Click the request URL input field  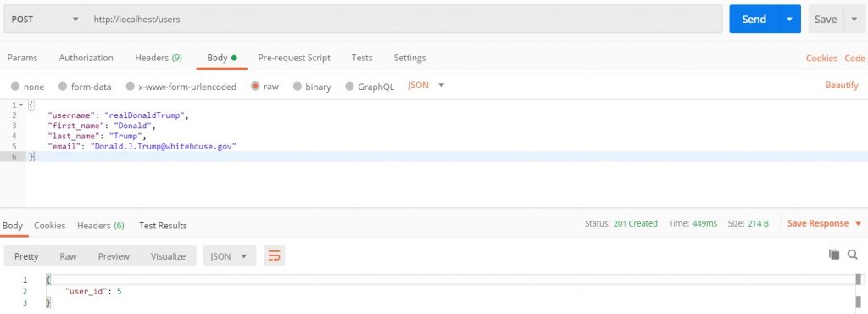404,19
